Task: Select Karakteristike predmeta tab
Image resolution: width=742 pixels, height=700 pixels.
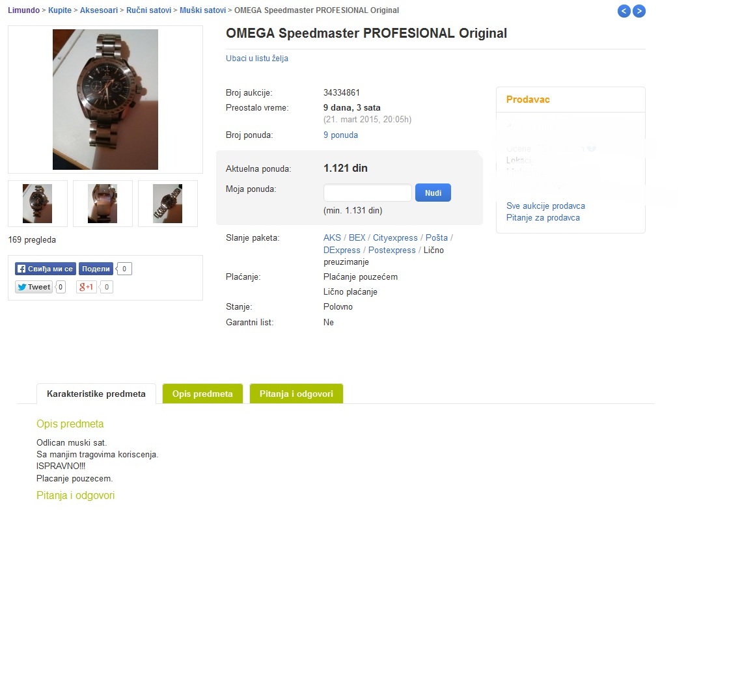Action: click(96, 394)
